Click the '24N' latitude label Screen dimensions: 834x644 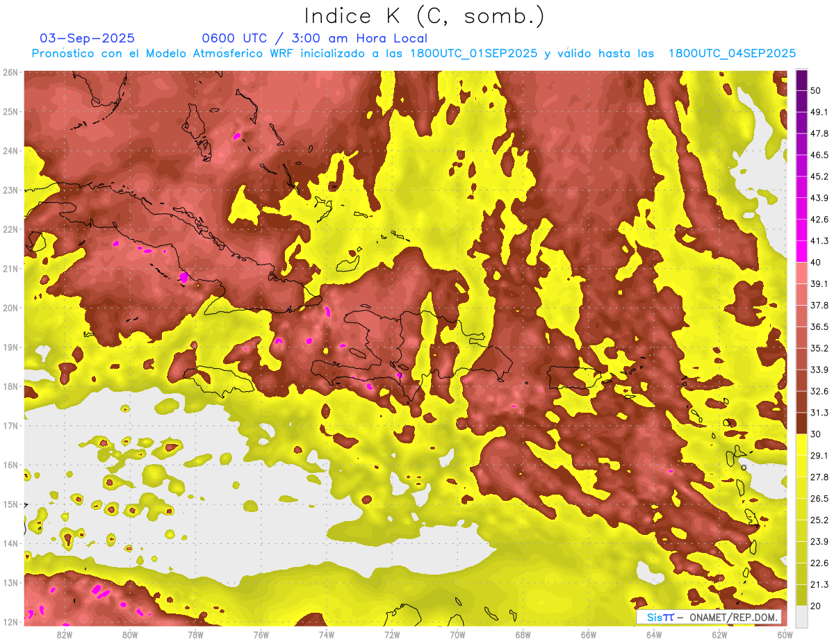point(10,151)
